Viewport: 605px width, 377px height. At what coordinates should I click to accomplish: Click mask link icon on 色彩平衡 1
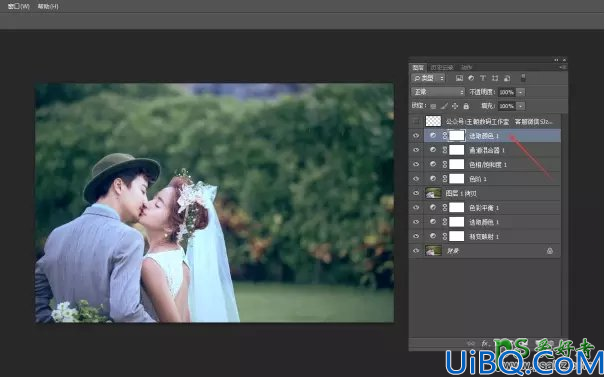(444, 208)
